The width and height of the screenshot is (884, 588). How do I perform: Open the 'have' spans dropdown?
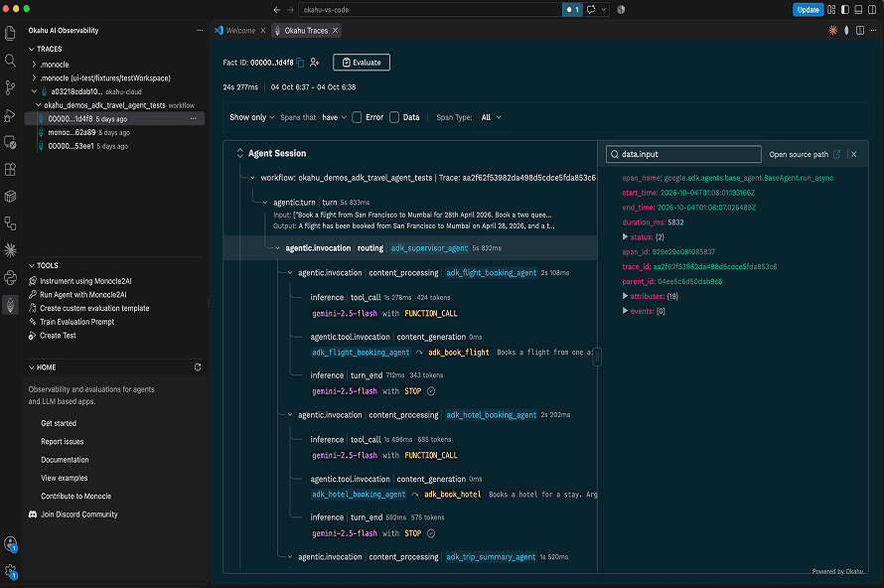334,117
